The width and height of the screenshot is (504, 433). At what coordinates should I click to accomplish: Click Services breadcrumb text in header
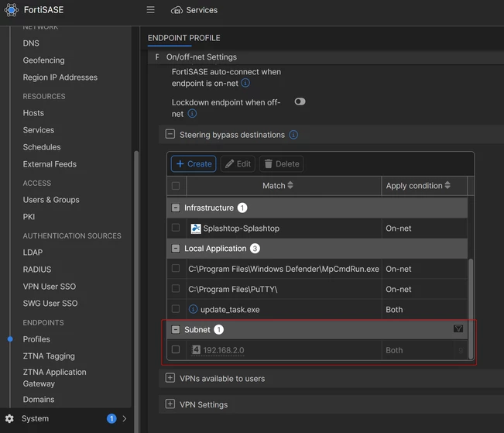(202, 10)
